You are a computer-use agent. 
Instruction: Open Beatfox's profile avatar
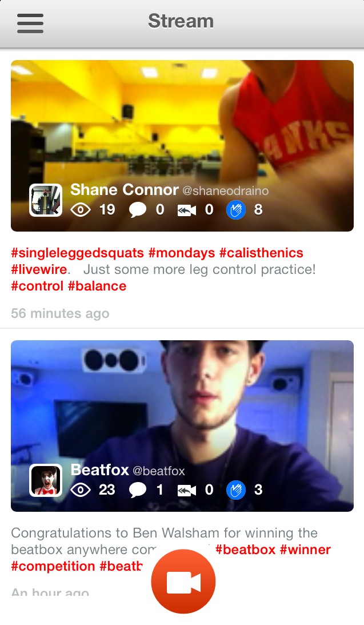pyautogui.click(x=46, y=480)
